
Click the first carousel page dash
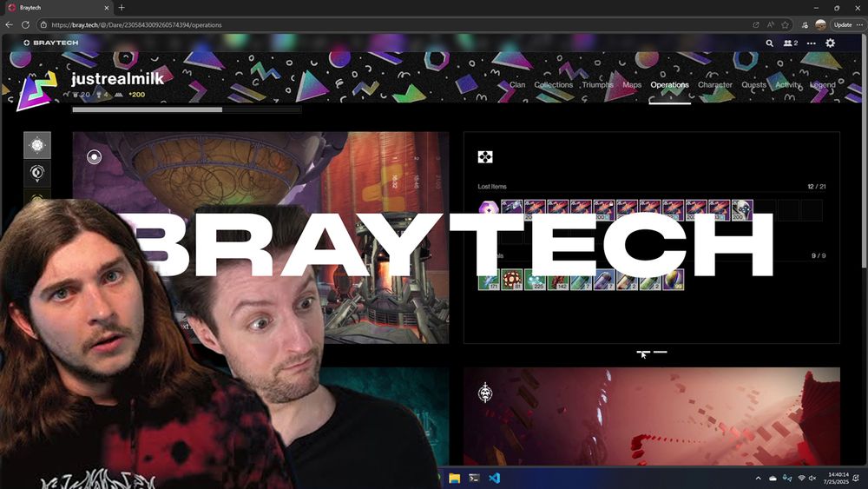642,352
